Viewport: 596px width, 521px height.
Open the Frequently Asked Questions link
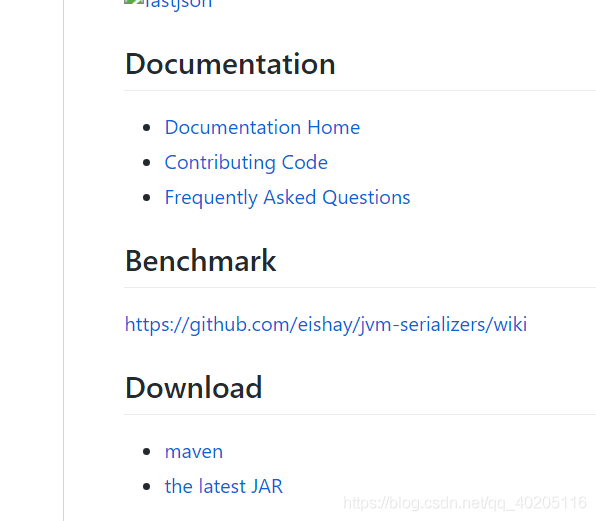287,198
